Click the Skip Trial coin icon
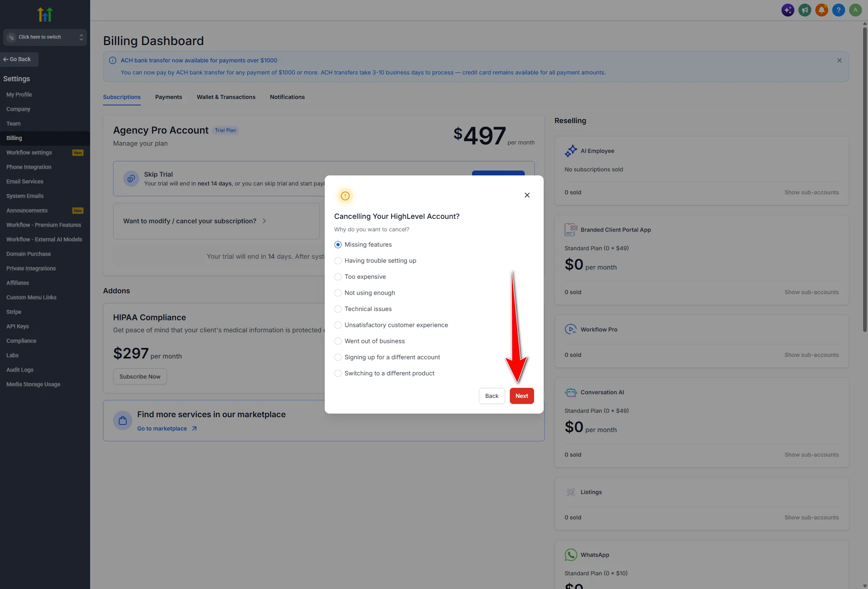Screen dimensions: 868x589 coord(131,179)
